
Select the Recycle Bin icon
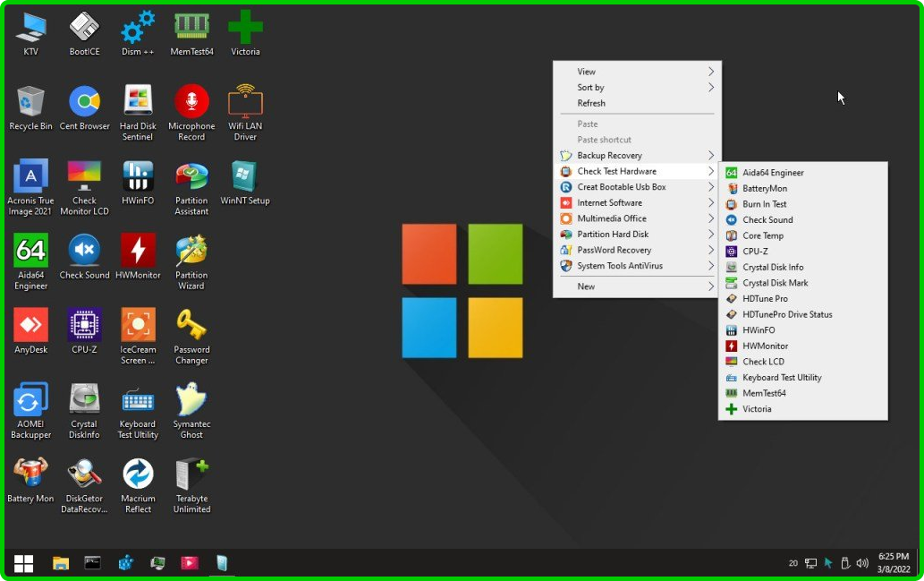(30, 108)
